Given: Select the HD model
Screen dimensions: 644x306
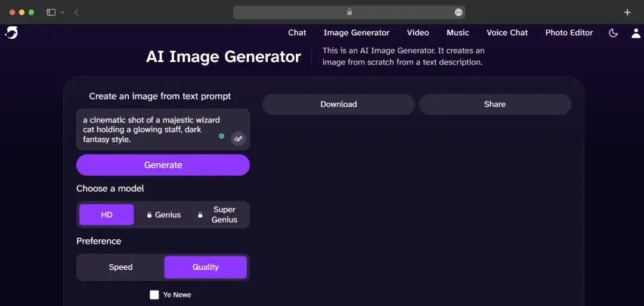Looking at the screenshot, I should (106, 215).
